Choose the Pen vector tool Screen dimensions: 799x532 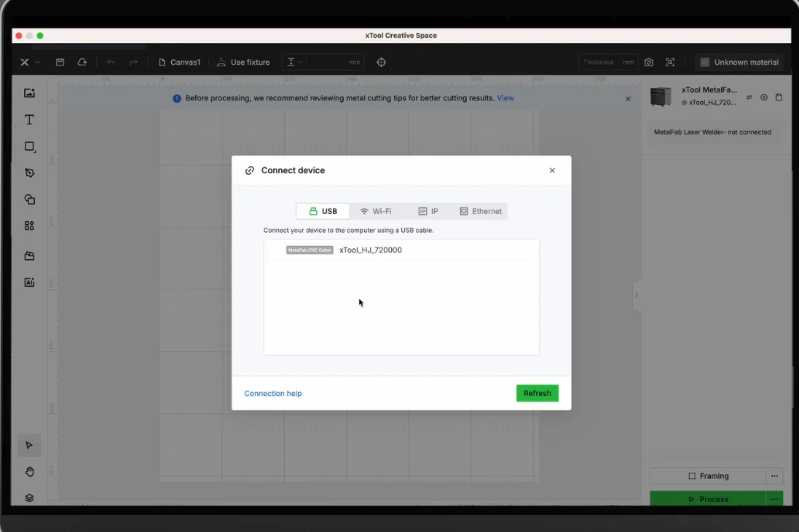tap(30, 173)
